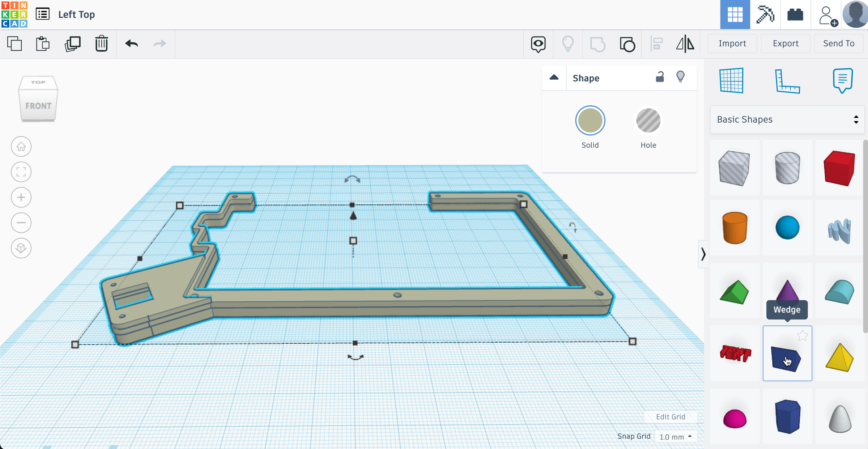
Task: Toggle shape visibility with the lightbulb icon
Action: pyautogui.click(x=680, y=77)
